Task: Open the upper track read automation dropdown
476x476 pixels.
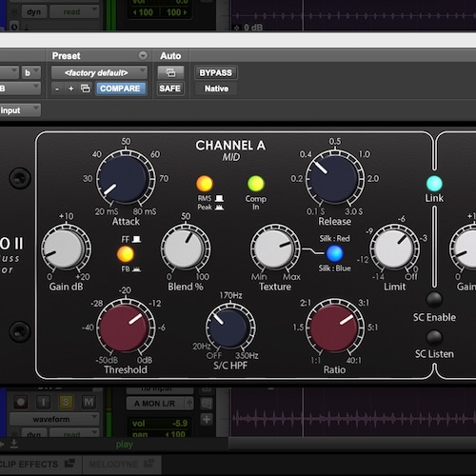Action: click(74, 11)
